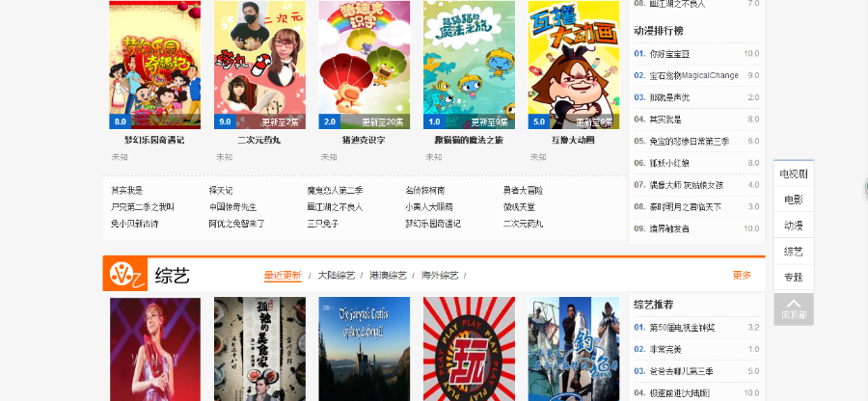The width and height of the screenshot is (868, 401).
Task: Click the back-to-top arrow button
Action: click(x=794, y=309)
